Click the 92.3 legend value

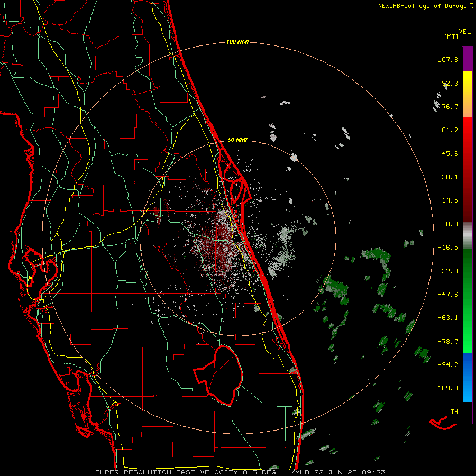450,83
